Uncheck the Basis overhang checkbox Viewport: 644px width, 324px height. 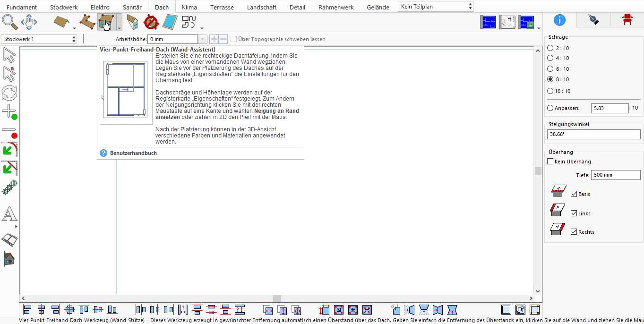574,194
